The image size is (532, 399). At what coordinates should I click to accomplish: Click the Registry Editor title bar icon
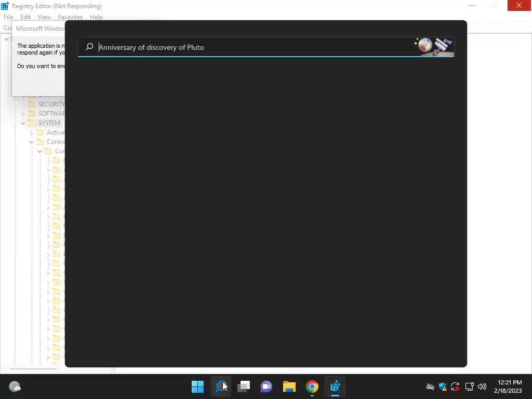point(5,6)
